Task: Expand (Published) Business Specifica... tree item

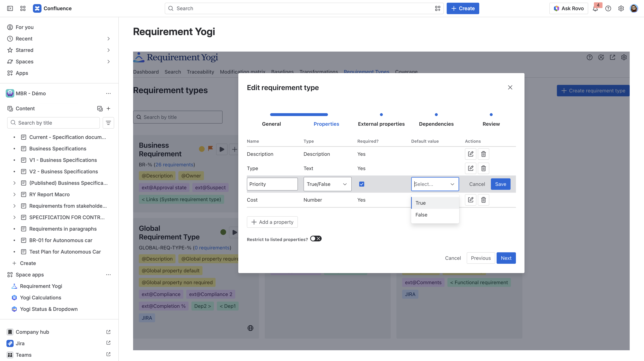Action: [14, 183]
